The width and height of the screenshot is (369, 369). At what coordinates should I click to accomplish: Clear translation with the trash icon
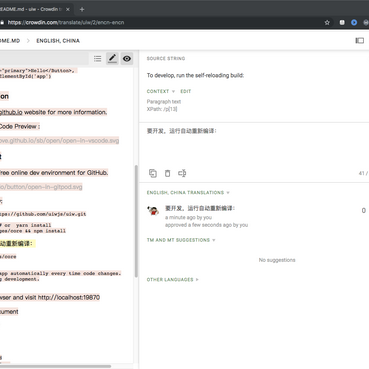coord(167,173)
